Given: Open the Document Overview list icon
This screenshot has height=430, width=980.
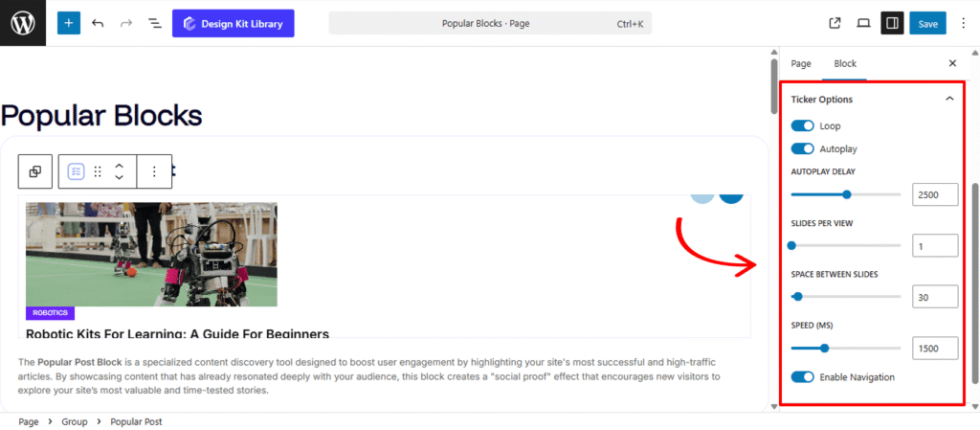Looking at the screenshot, I should coord(155,23).
